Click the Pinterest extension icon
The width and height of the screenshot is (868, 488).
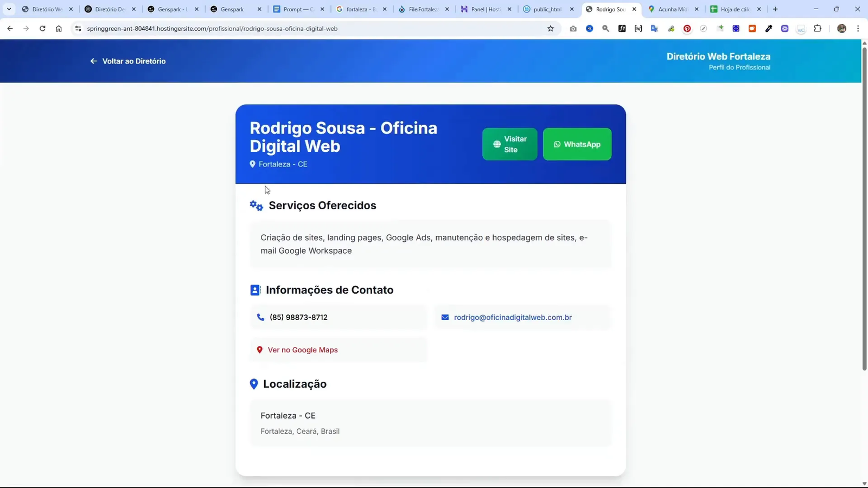click(687, 28)
